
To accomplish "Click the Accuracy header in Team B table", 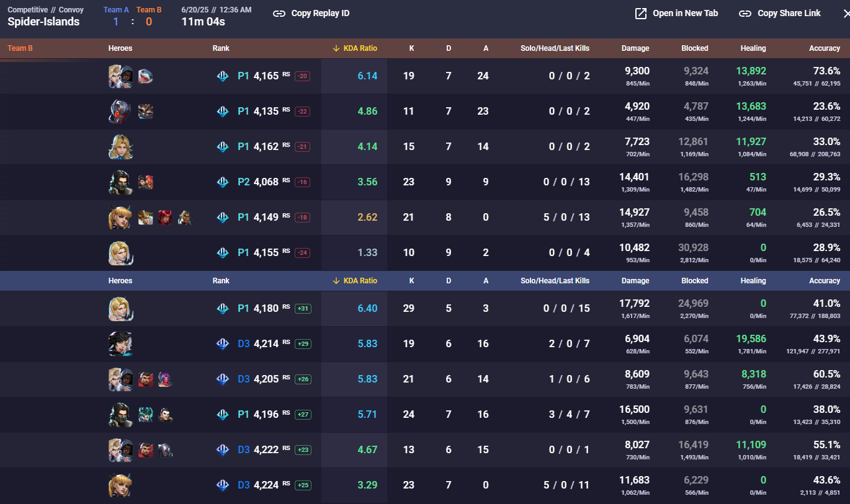I will [825, 48].
